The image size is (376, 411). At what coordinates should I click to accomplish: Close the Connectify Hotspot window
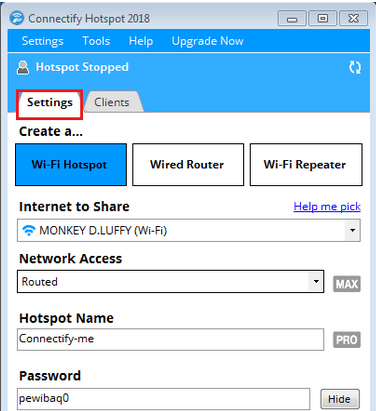(x=353, y=18)
